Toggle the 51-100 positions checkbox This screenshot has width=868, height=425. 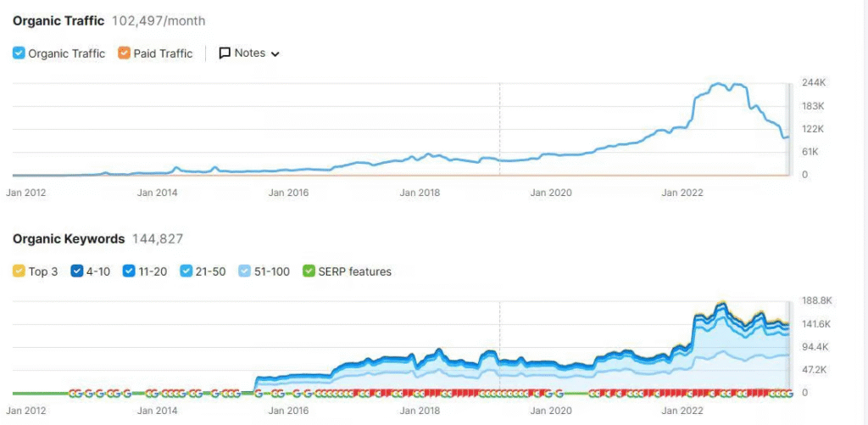pos(244,271)
